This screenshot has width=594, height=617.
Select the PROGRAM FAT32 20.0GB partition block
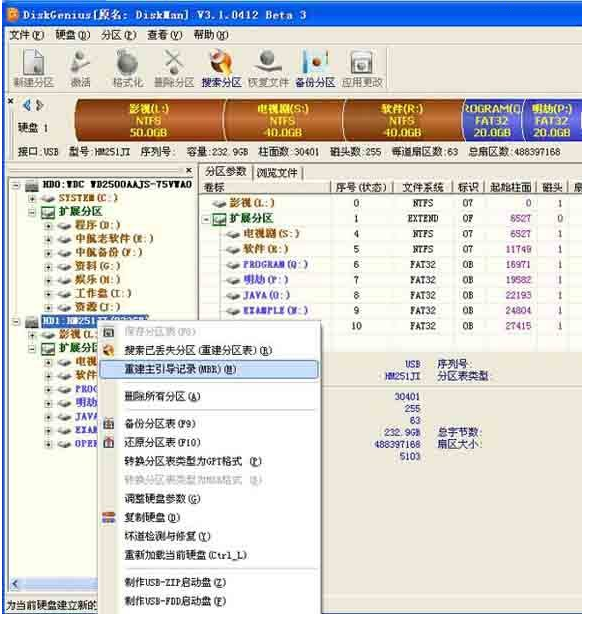(492, 120)
